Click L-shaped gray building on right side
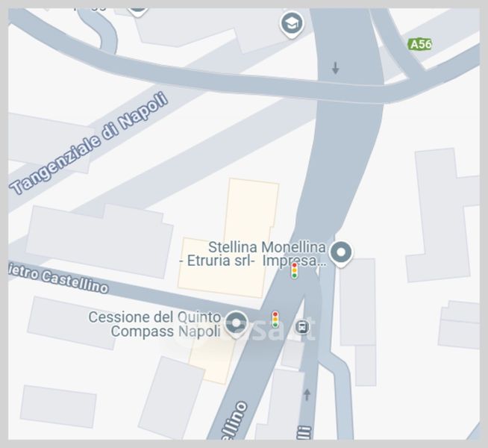 [443, 215]
